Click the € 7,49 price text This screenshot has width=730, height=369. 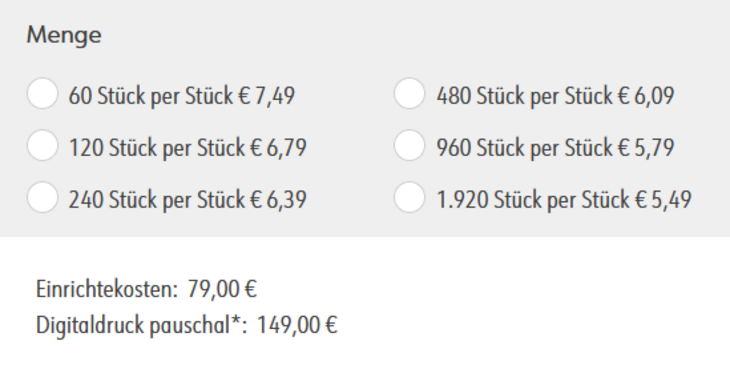[266, 96]
